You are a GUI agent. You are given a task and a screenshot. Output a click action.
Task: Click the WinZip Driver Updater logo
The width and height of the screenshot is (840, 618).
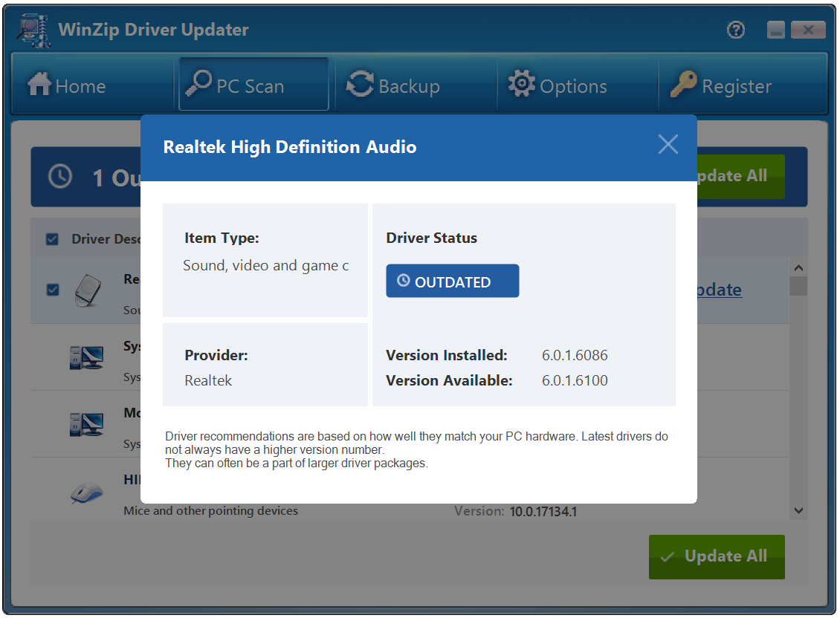pyautogui.click(x=33, y=30)
